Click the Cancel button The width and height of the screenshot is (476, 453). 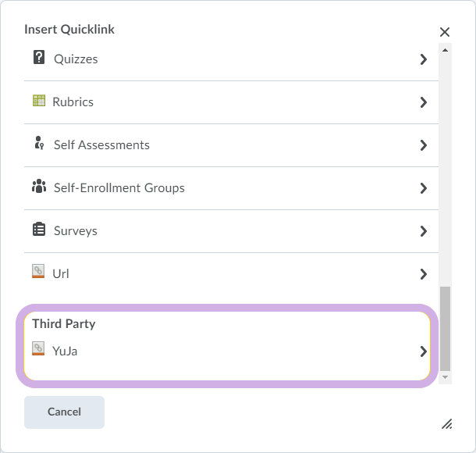pyautogui.click(x=64, y=412)
